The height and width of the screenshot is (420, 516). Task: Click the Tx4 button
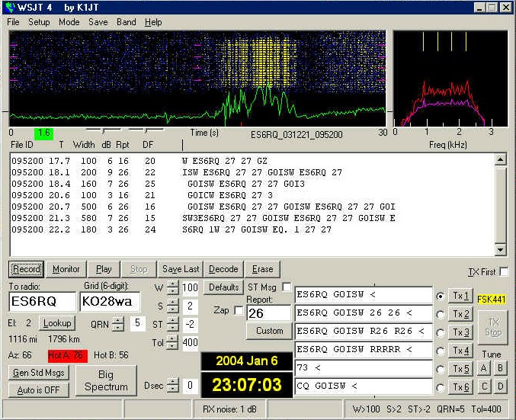tap(460, 351)
